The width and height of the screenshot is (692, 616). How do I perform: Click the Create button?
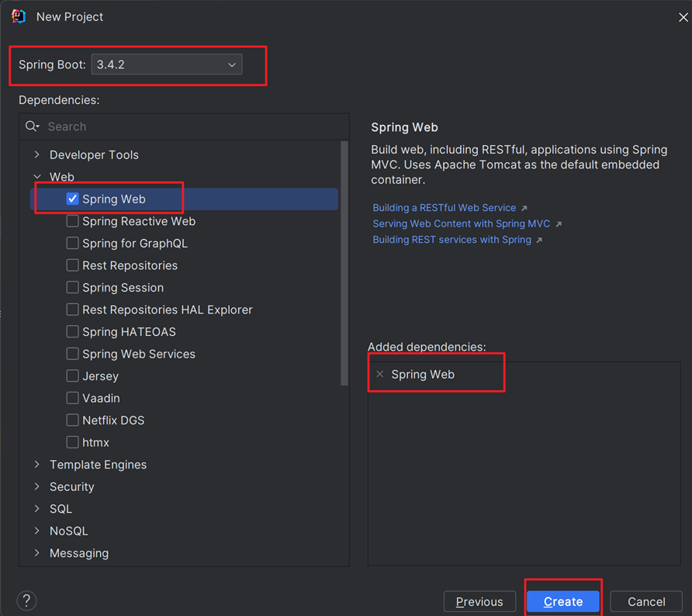[563, 601]
